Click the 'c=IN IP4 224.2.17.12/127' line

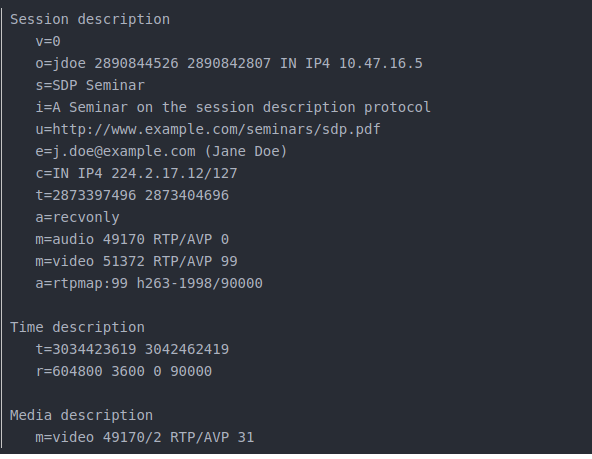coord(136,174)
